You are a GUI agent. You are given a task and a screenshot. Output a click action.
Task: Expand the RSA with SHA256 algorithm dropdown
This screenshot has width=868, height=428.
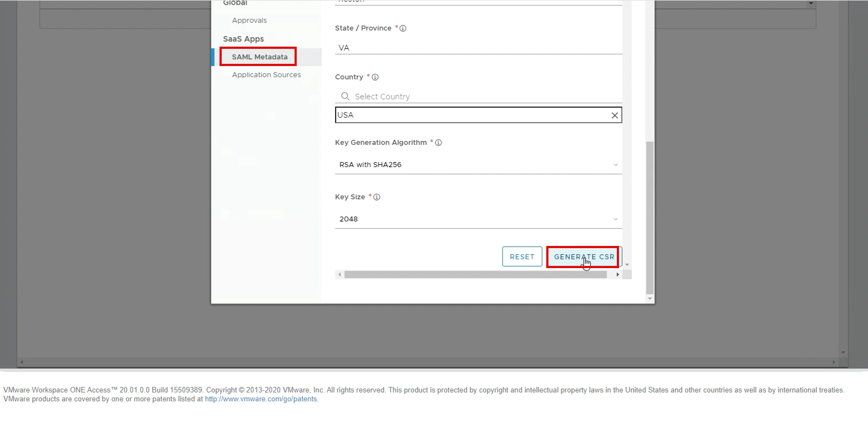pyautogui.click(x=478, y=165)
